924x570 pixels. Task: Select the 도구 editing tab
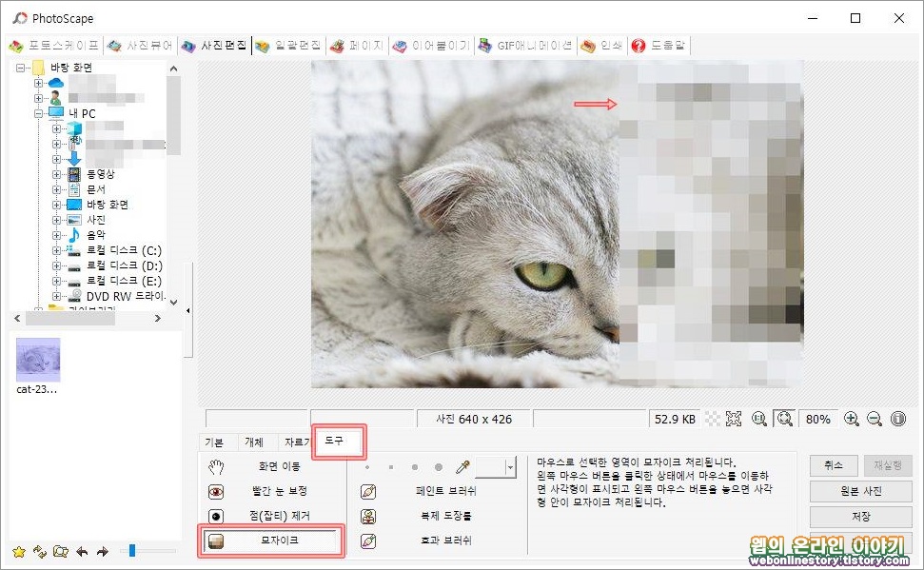point(335,441)
